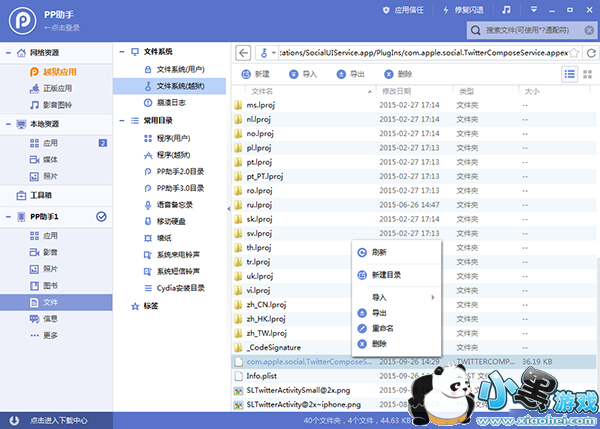
Task: Choose 导出 in context menu
Action: coord(396,313)
